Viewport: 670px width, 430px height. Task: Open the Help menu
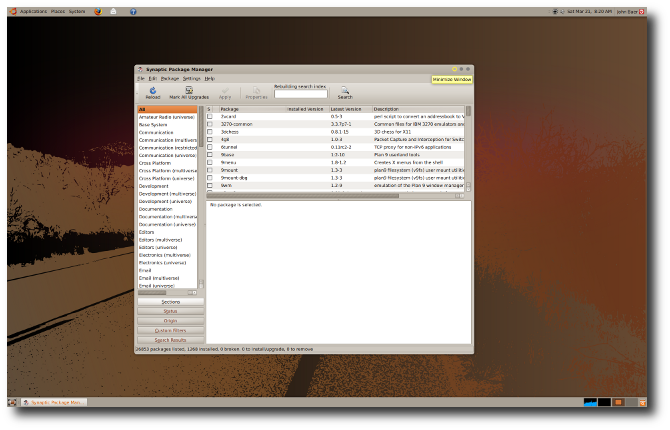pos(209,79)
